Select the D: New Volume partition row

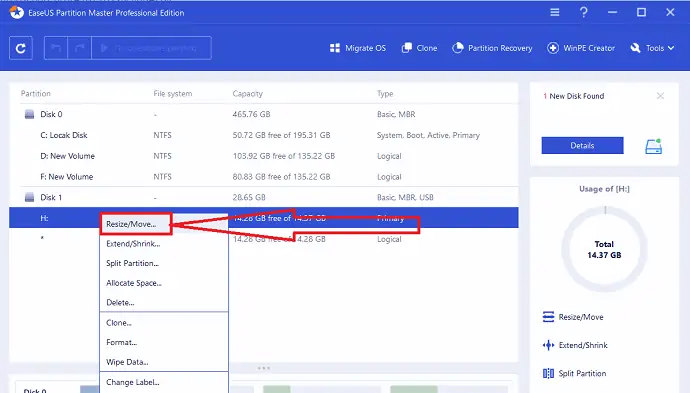click(x=264, y=156)
